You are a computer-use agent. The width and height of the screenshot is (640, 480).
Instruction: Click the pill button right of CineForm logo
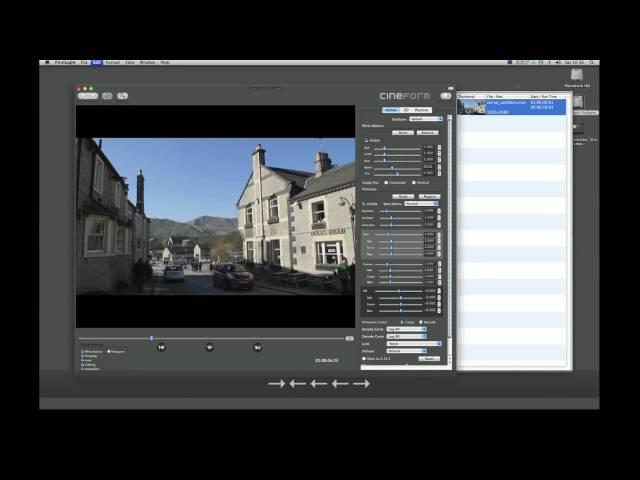tap(445, 96)
